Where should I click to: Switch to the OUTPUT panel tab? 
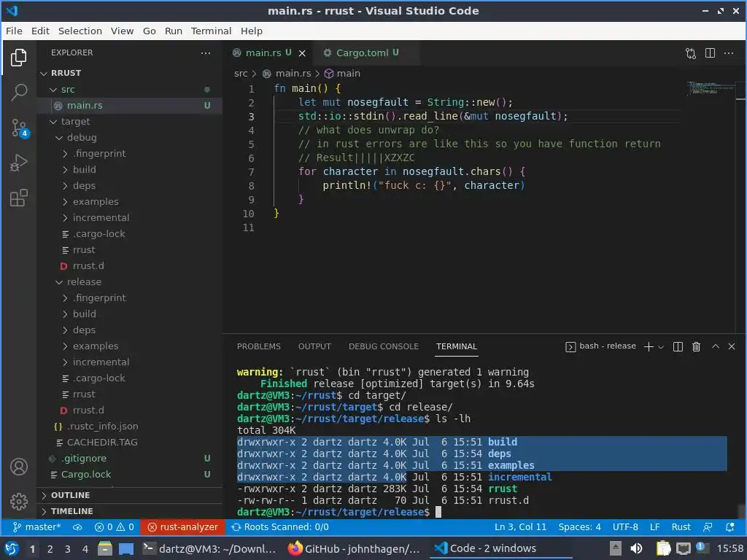click(314, 346)
